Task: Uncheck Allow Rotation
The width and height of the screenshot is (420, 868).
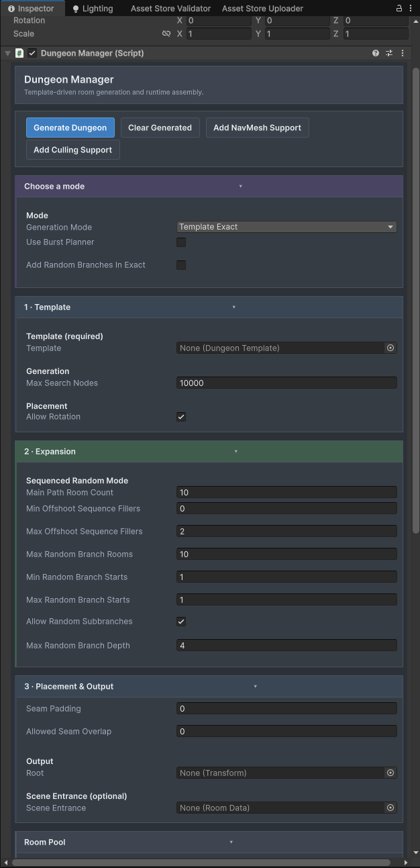Action: pyautogui.click(x=181, y=416)
